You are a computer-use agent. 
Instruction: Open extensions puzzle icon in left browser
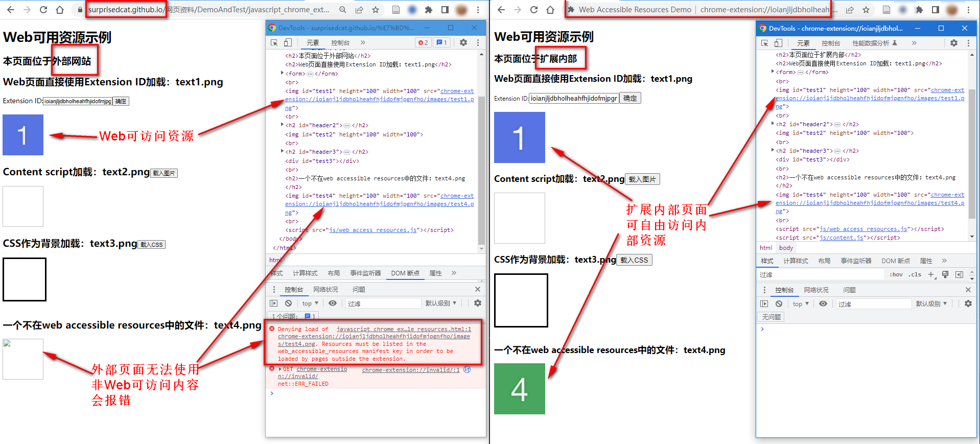(429, 10)
